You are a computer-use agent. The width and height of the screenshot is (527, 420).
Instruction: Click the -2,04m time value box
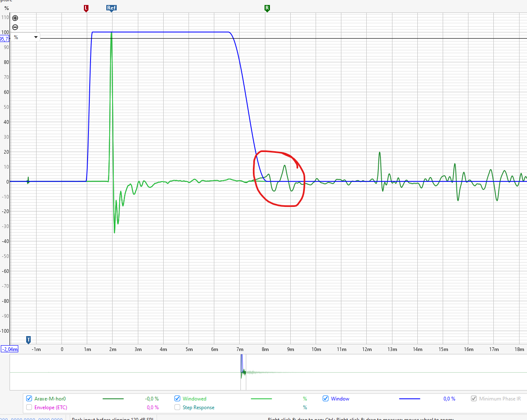[x=10, y=349]
